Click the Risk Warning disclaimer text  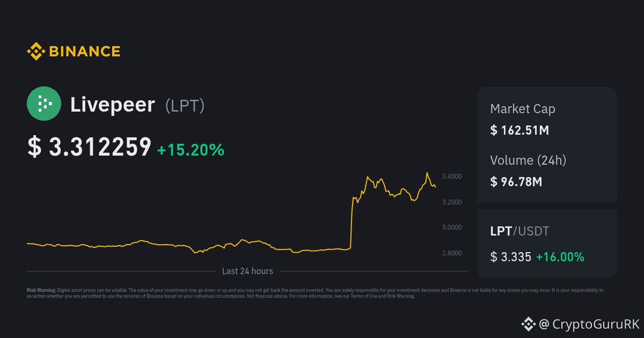[315, 293]
